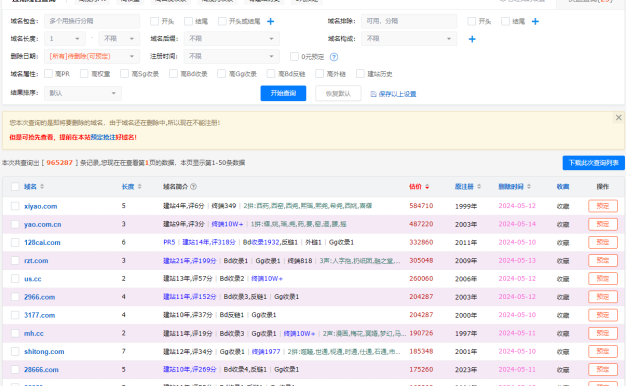Sort table by 估价 column arrows
Viewport: 626px width, 386px height.
(x=427, y=186)
